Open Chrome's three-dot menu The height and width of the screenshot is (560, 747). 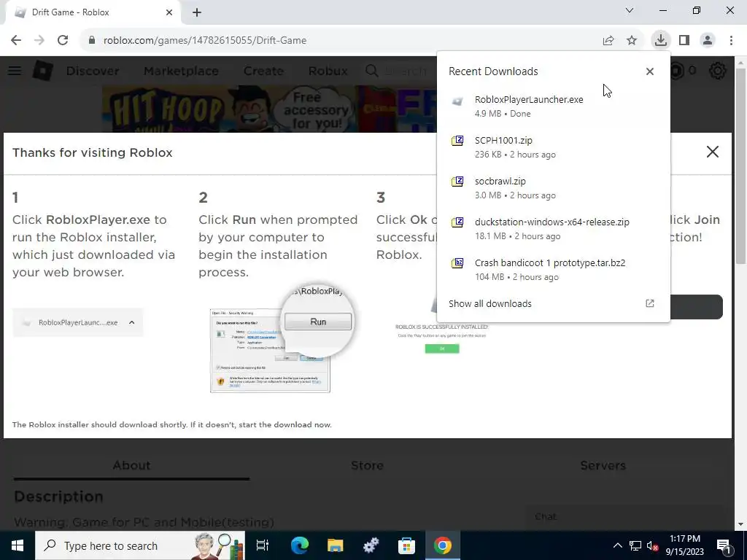[x=731, y=41]
